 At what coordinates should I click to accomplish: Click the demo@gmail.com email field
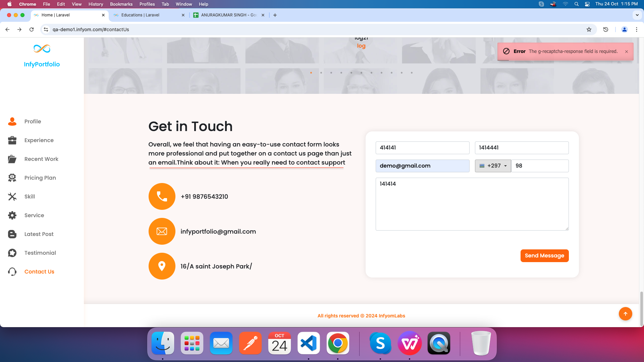422,166
